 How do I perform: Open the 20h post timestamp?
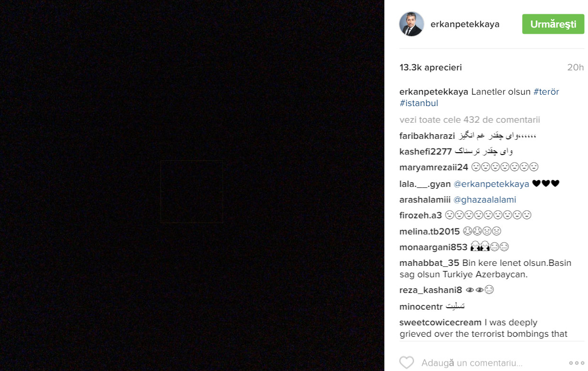pos(576,68)
